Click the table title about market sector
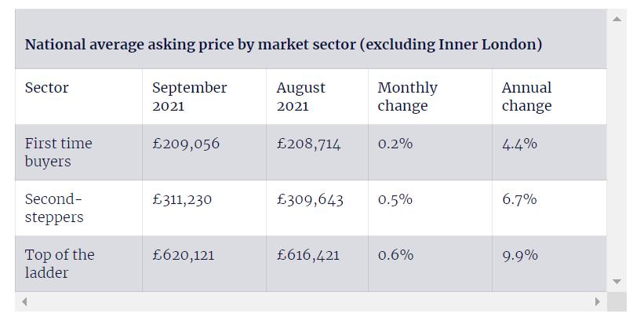Image resolution: width=644 pixels, height=317 pixels. pos(283,45)
